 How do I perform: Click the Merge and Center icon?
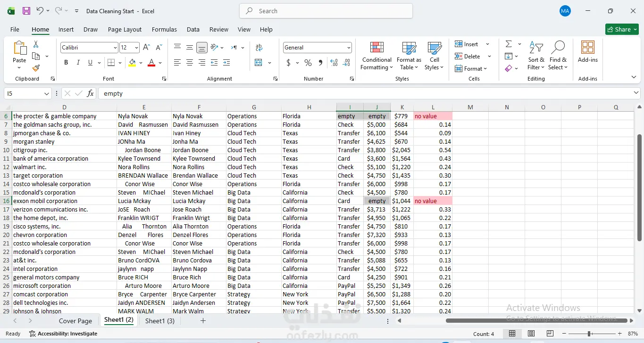tap(259, 63)
